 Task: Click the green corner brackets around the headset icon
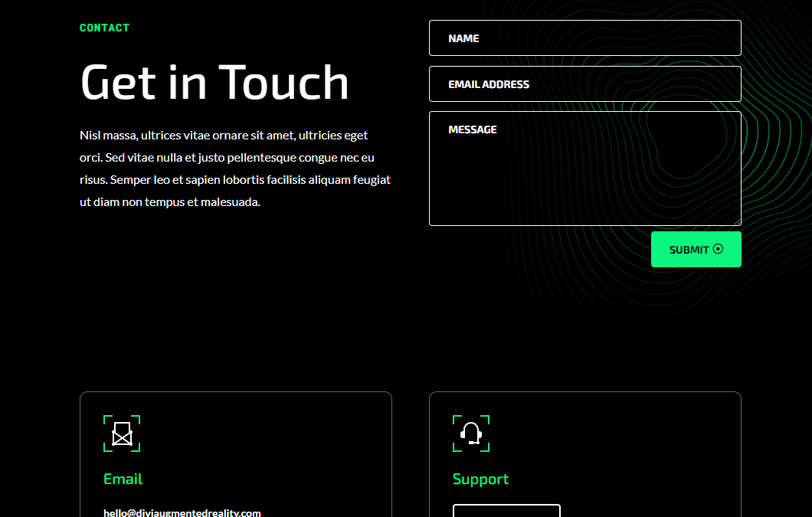[x=471, y=434]
